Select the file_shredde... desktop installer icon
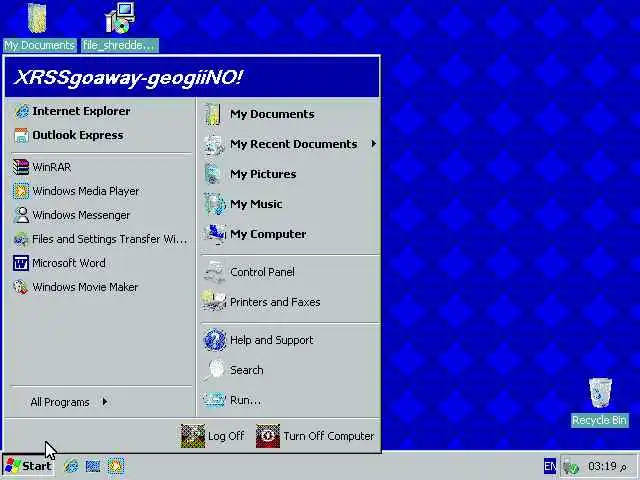Image resolution: width=640 pixels, height=480 pixels. coord(120,27)
